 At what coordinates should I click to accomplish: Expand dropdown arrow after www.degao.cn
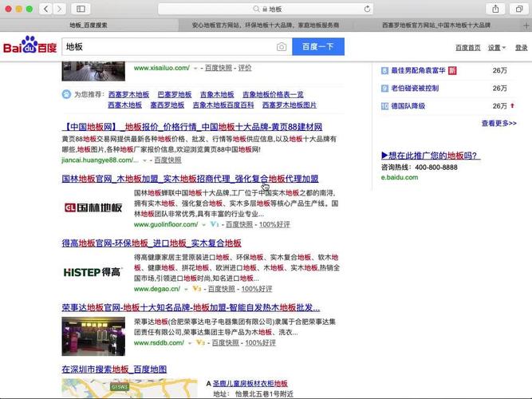186,289
